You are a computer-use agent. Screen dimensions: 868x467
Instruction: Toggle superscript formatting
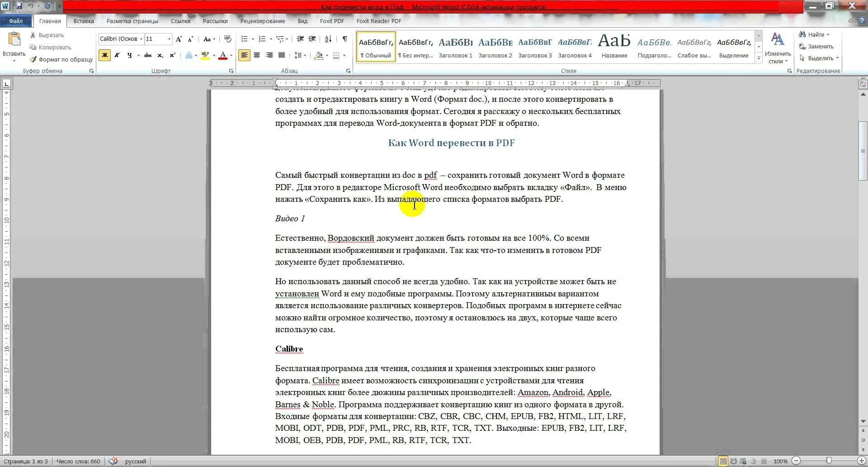click(x=172, y=55)
